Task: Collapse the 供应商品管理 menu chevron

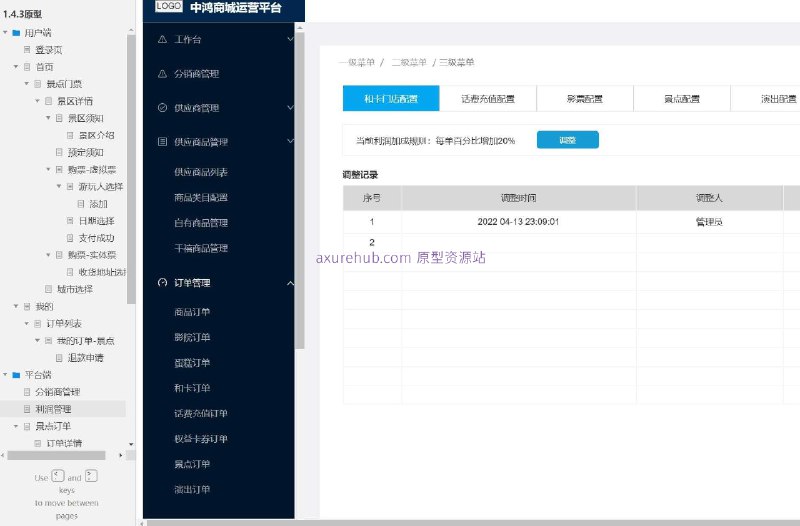Action: tap(290, 141)
